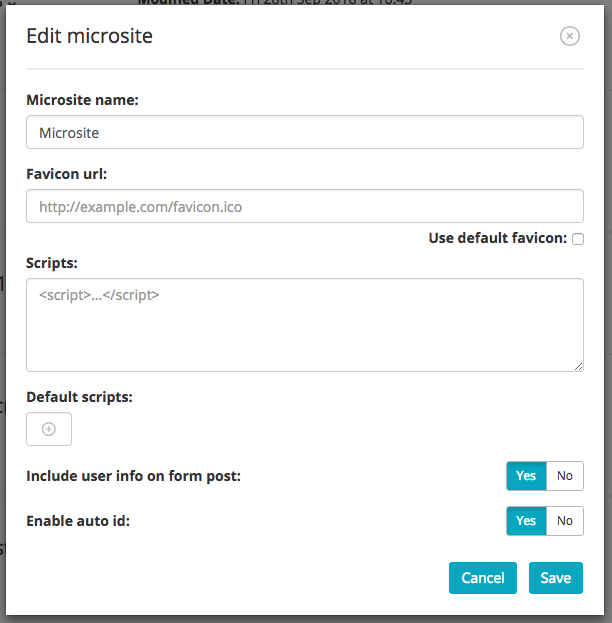Viewport: 612px width, 623px height.
Task: Set Include user info to Yes
Action: [526, 476]
